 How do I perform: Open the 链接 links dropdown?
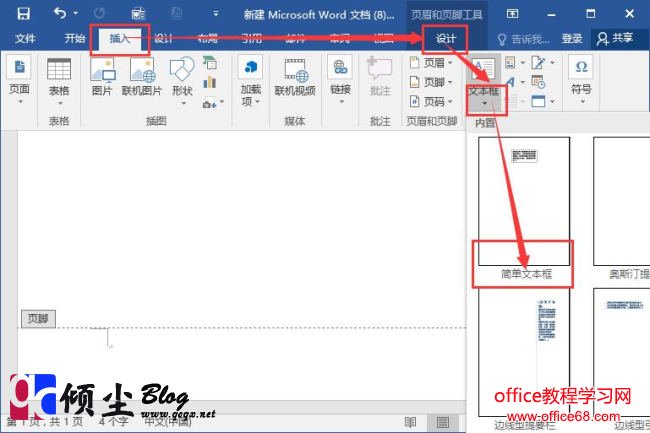point(341,102)
